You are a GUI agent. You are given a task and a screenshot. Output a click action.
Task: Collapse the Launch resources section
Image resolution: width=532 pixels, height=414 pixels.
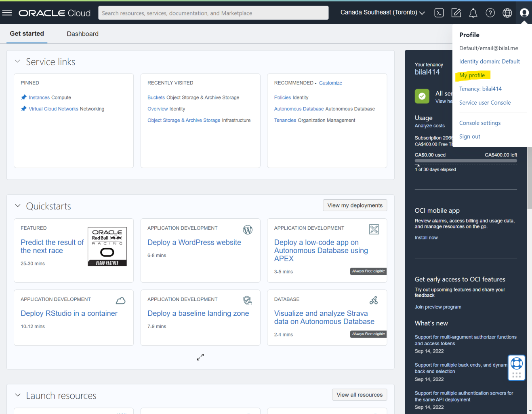[17, 395]
